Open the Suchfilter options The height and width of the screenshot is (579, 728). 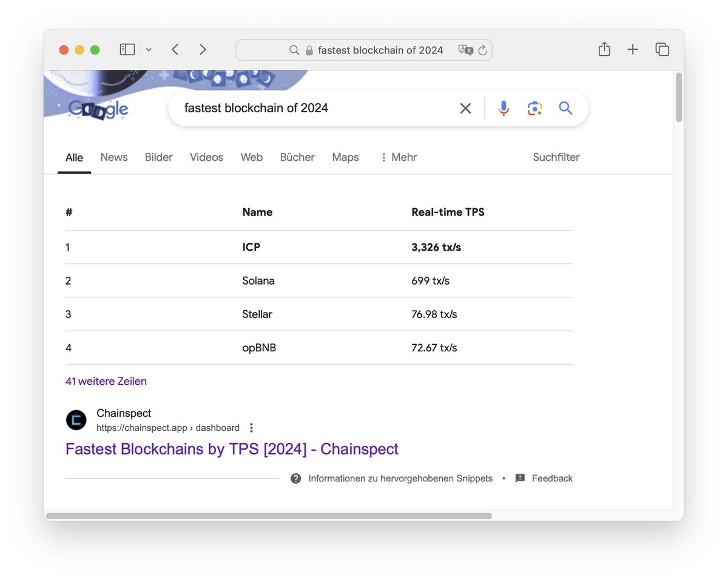[x=556, y=157]
